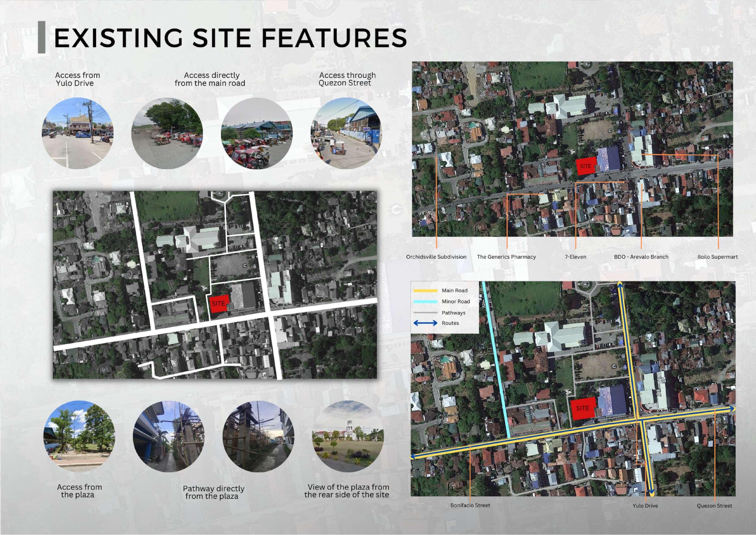Click the Orchidsville Subdivision label
The width and height of the screenshot is (756, 535).
click(436, 257)
